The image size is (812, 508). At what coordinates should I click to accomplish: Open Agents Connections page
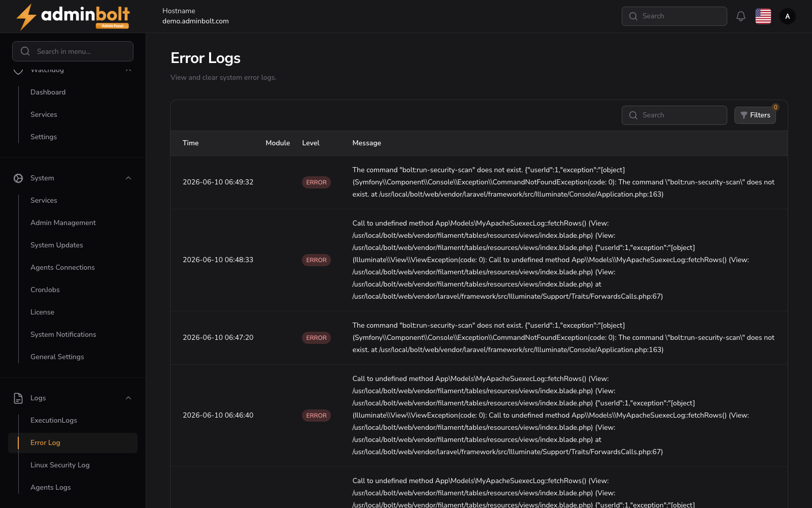62,268
